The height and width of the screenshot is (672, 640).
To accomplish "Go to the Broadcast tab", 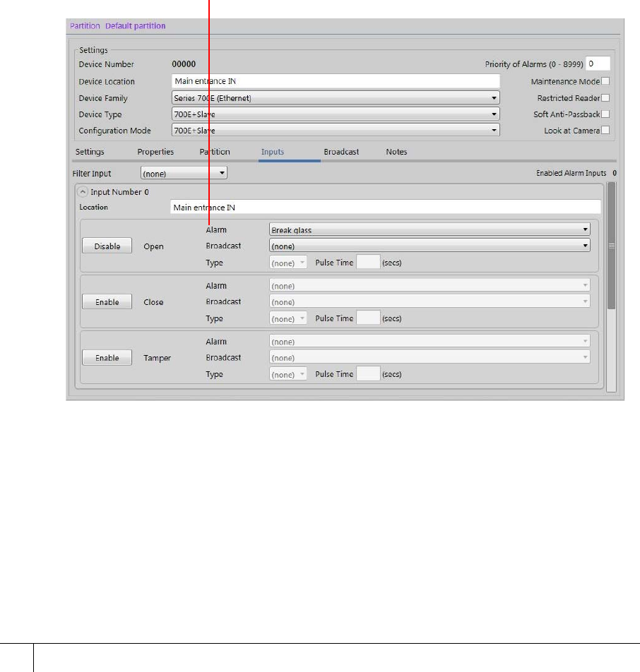I will point(341,152).
